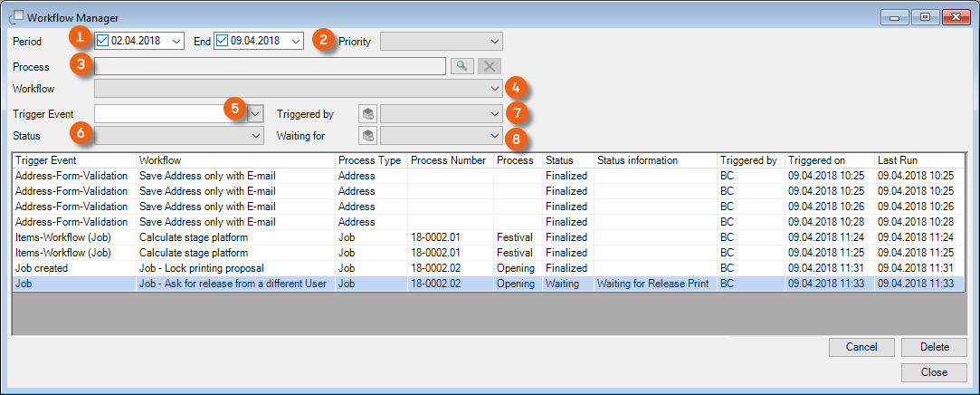The width and height of the screenshot is (980, 395).
Task: Click the clear Process X icon
Action: 489,66
